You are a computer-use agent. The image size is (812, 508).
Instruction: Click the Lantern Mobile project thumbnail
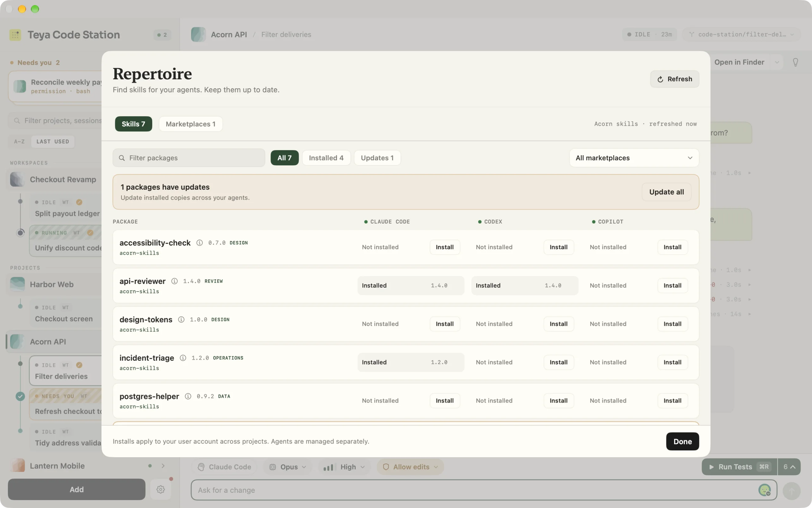(17, 466)
